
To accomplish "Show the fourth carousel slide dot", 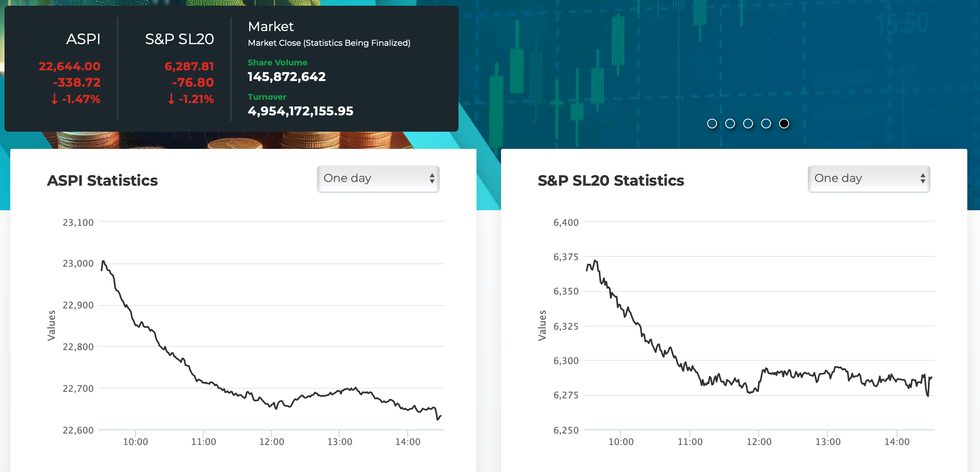I will coord(766,124).
